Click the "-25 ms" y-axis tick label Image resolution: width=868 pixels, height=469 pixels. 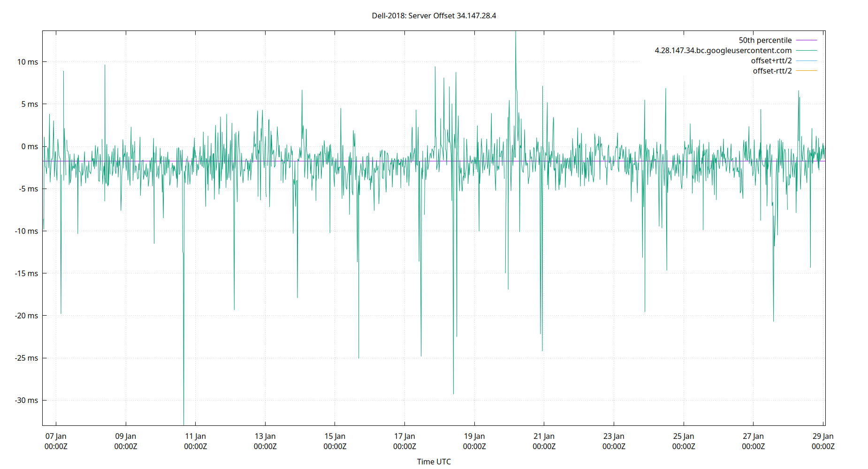[x=26, y=358]
